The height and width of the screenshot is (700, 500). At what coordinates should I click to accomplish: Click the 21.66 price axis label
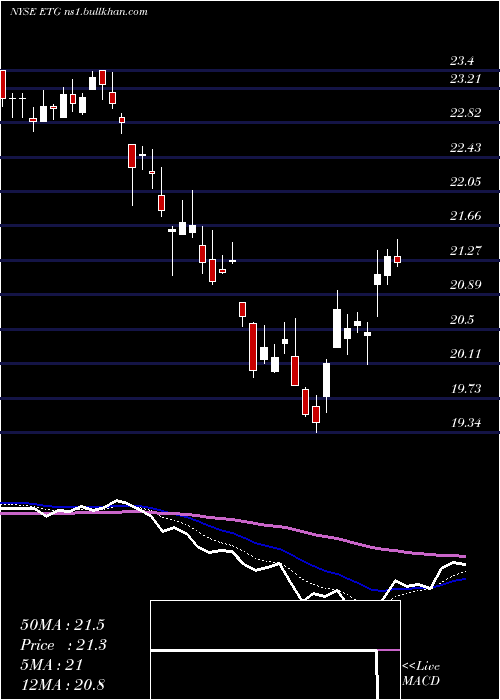(465, 216)
